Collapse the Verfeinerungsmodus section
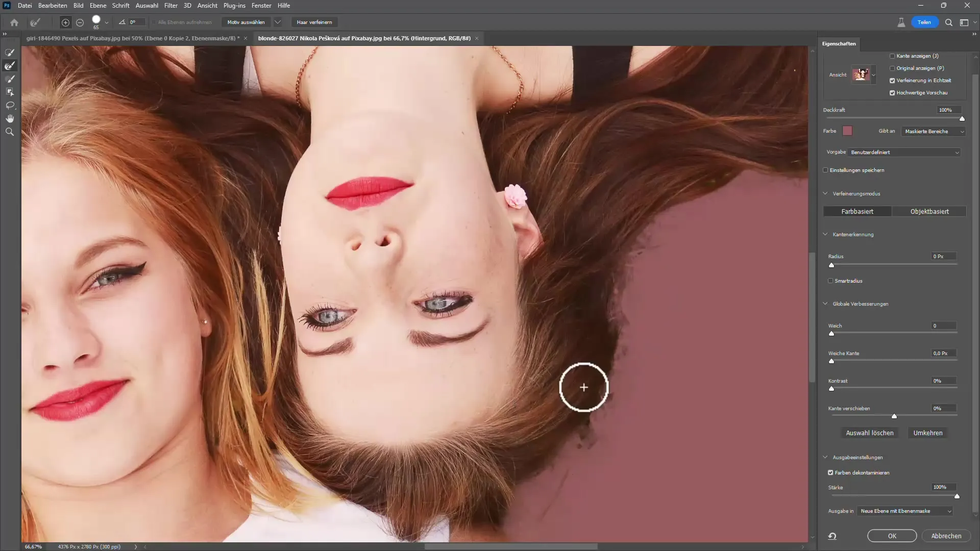Viewport: 980px width, 551px height. 825,194
